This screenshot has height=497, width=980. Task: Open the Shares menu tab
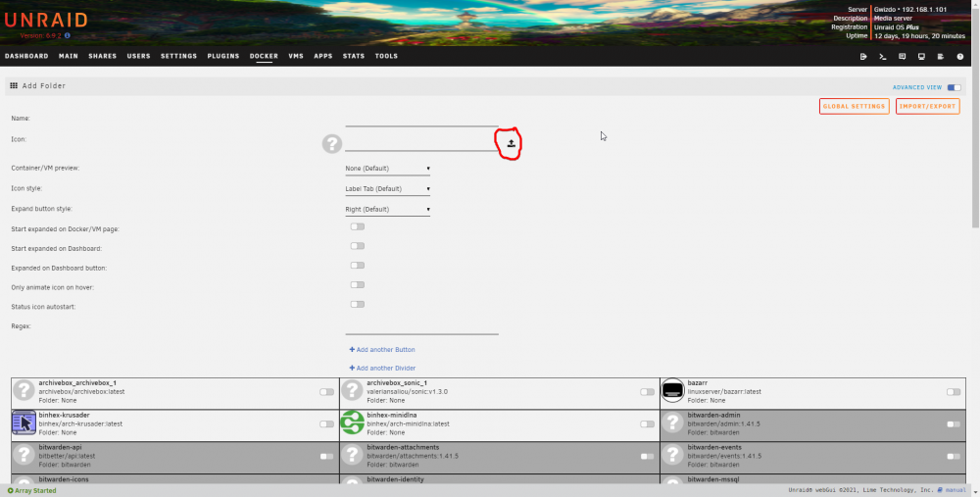coord(103,56)
